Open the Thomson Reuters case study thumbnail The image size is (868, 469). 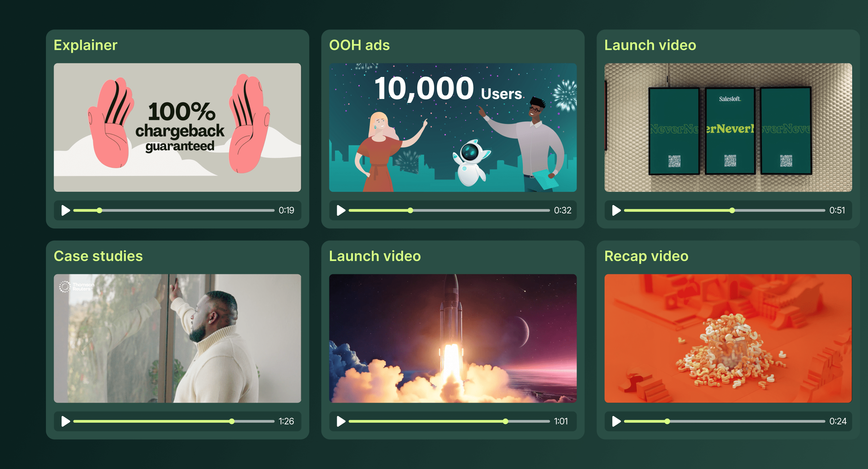(177, 338)
